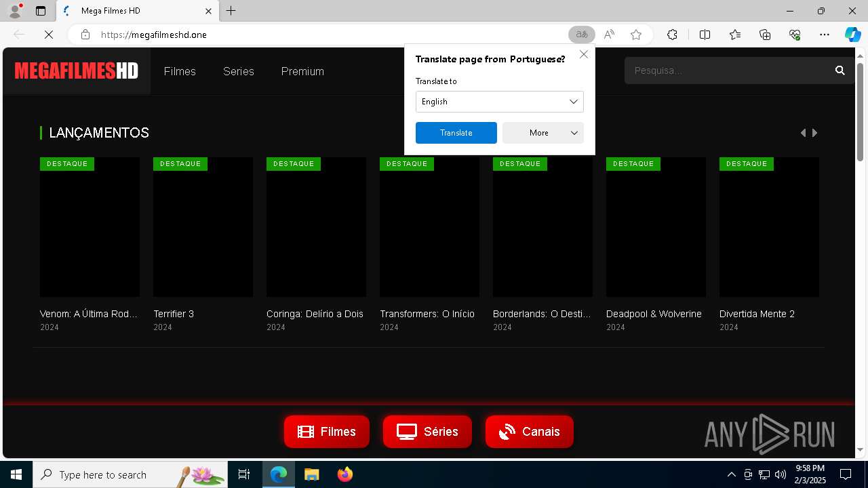Open browser Extensions icon
The height and width of the screenshot is (488, 868).
tap(672, 35)
